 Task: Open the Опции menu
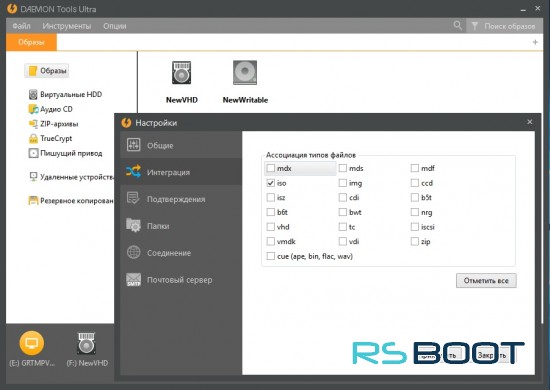(115, 26)
